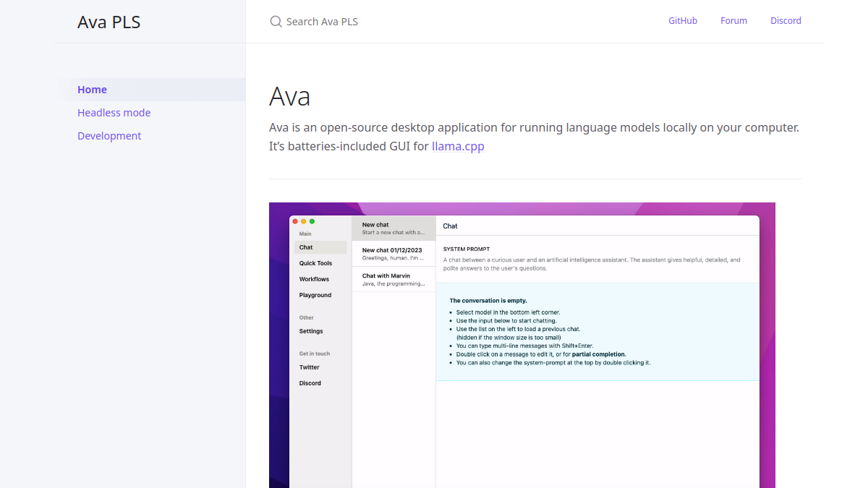The height and width of the screenshot is (488, 868).
Task: Click the Ava page heading
Action: pyautogui.click(x=290, y=96)
